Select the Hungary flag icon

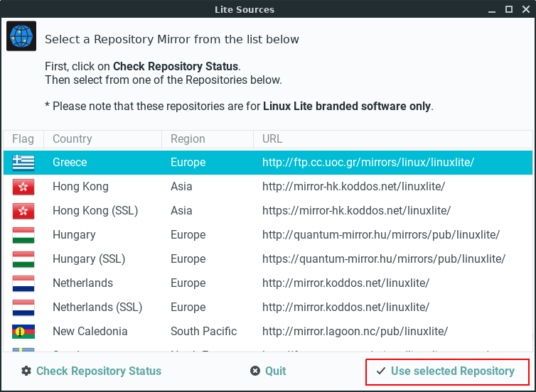(x=23, y=235)
